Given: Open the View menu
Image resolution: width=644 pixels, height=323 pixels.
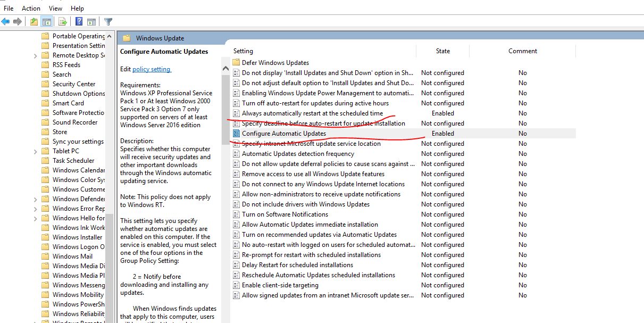Looking at the screenshot, I should [55, 8].
